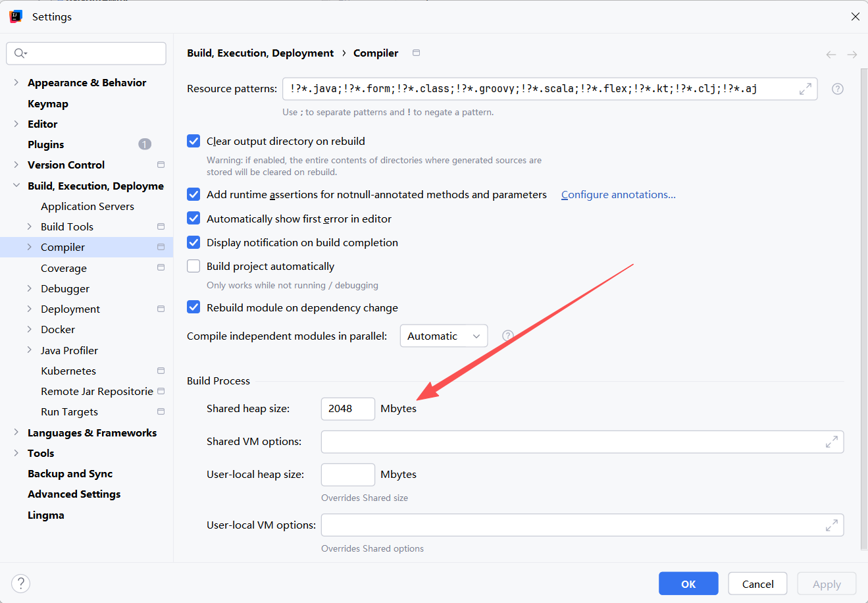This screenshot has width=868, height=603.
Task: Click project icon next to Compiler row
Action: tap(161, 247)
